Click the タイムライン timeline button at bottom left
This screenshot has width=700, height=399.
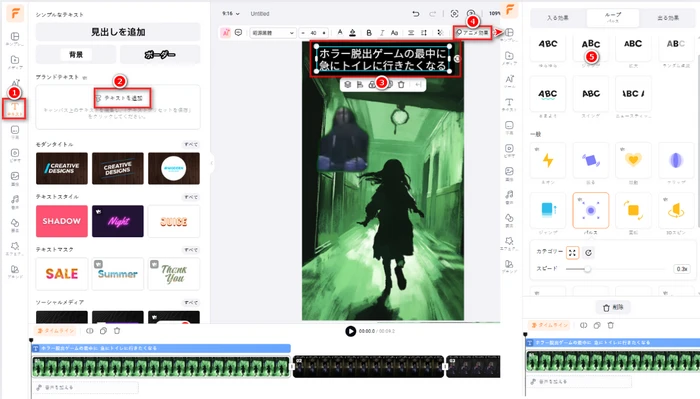[x=56, y=331]
